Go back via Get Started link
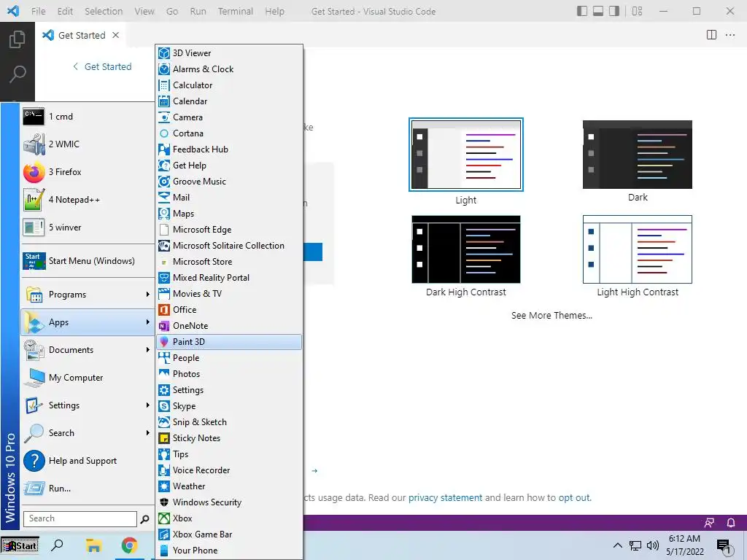This screenshot has width=747, height=560. click(102, 66)
